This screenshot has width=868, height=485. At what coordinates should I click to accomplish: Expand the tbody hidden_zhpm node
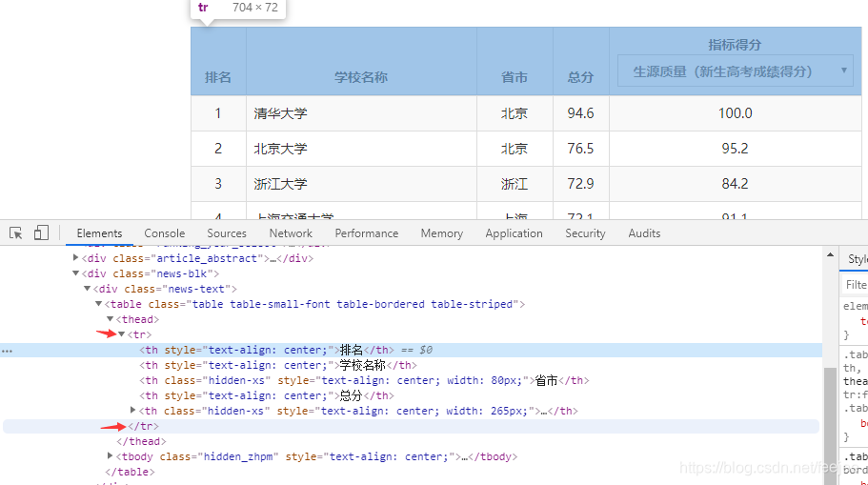click(111, 455)
